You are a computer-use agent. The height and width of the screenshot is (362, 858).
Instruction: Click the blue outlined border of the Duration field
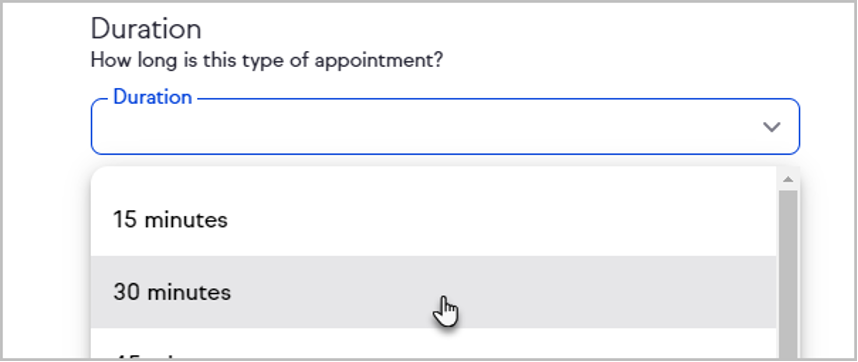coord(445,154)
